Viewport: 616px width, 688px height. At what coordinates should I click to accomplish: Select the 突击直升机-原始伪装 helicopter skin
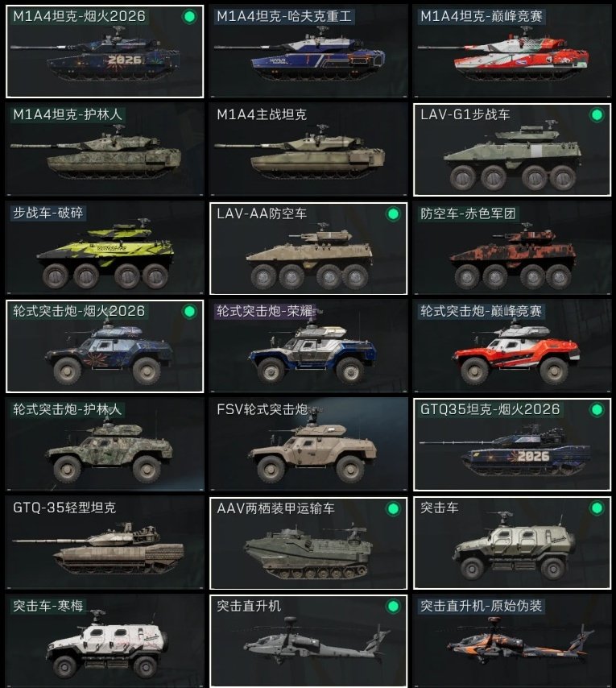[512, 641]
